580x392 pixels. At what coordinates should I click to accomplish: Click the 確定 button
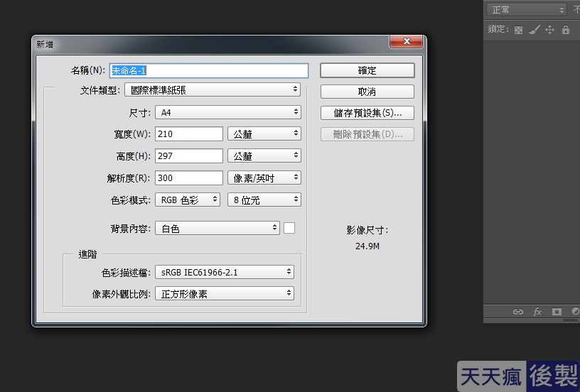(x=367, y=70)
